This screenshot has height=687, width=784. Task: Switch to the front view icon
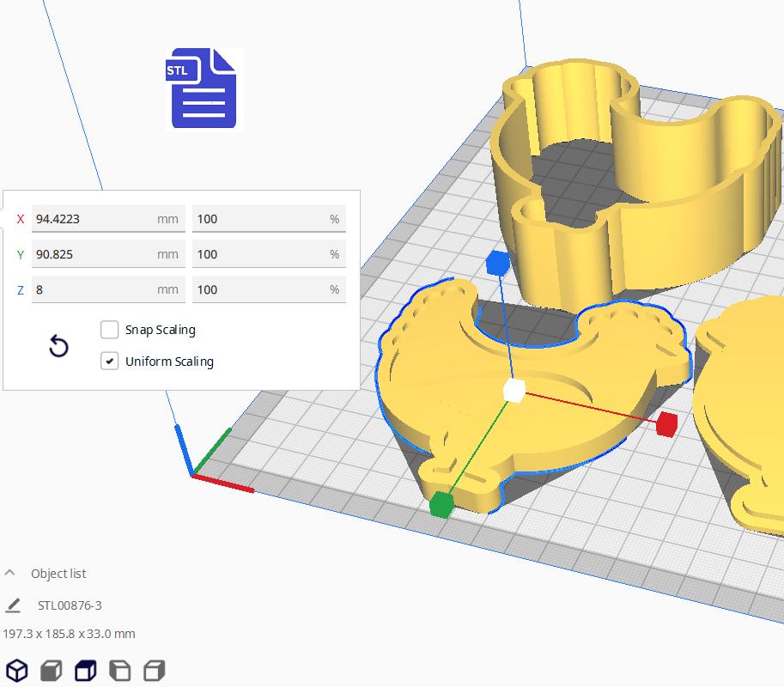click(x=52, y=670)
